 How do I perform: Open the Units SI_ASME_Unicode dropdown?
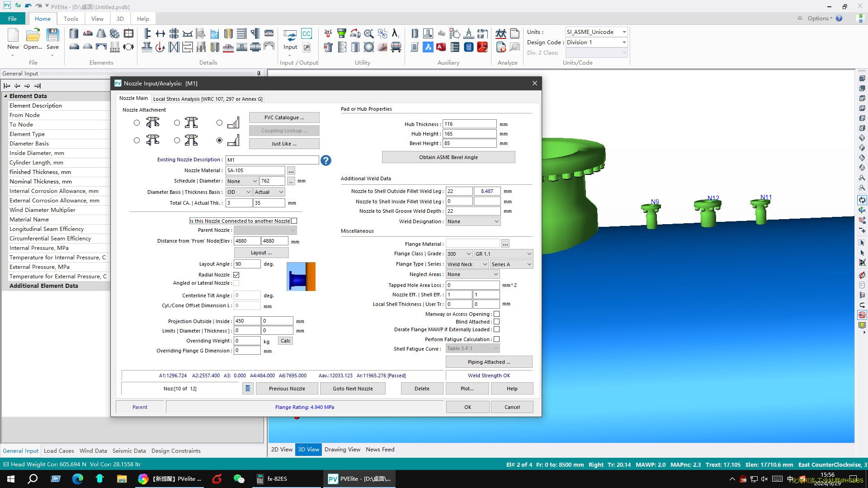[596, 32]
